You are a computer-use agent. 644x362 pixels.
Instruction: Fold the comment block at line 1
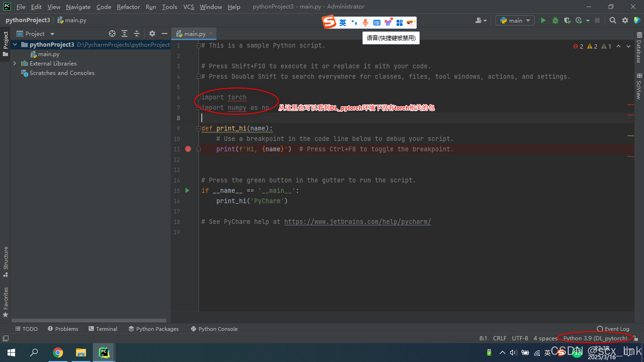point(198,45)
